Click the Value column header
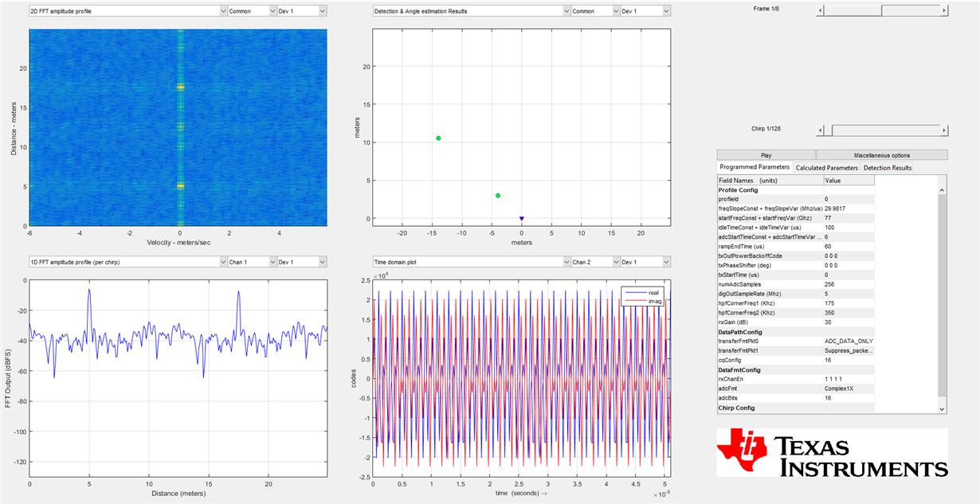Image resolution: width=980 pixels, height=504 pixels. coord(849,181)
